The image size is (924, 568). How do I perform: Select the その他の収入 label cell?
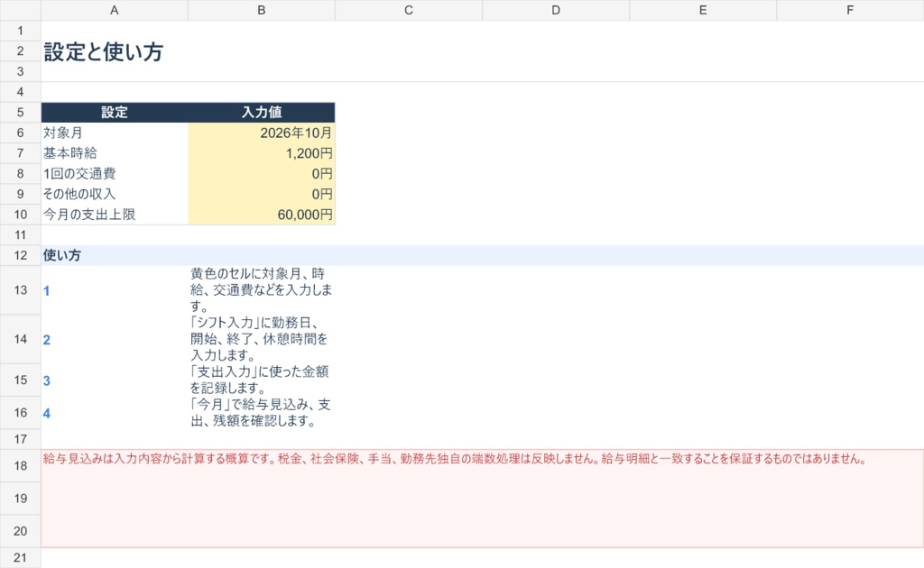(x=115, y=194)
